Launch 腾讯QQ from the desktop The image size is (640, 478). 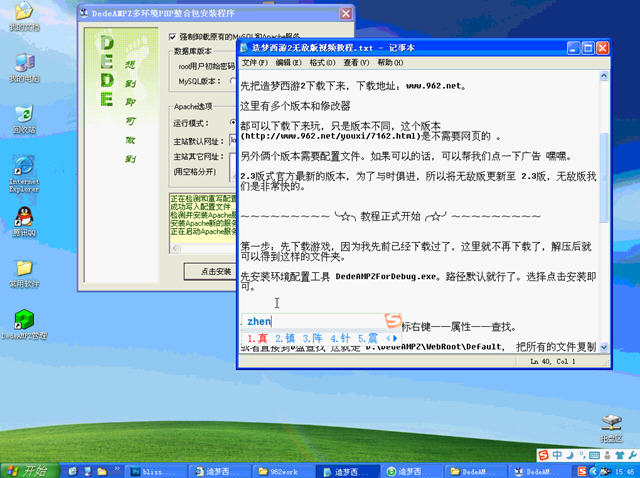point(24,222)
